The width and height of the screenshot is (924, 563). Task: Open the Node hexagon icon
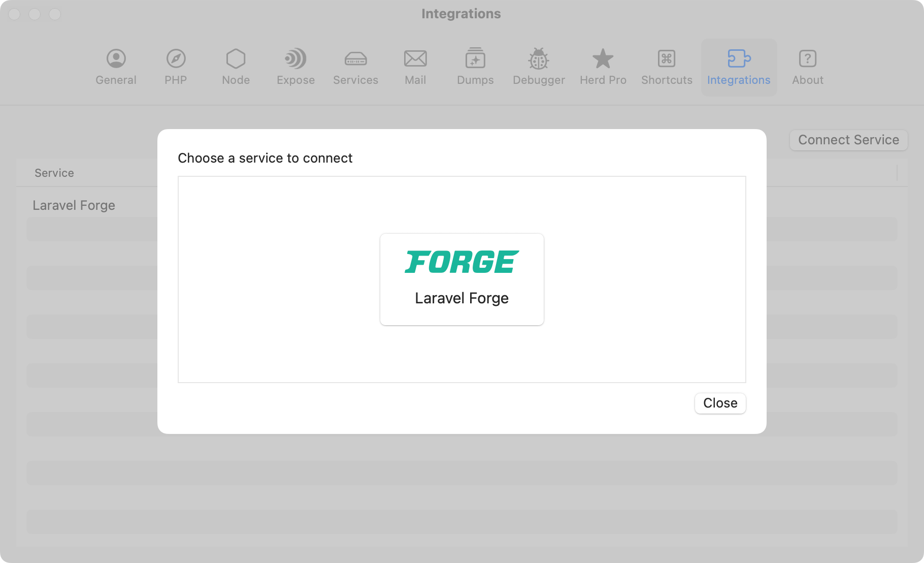236,59
